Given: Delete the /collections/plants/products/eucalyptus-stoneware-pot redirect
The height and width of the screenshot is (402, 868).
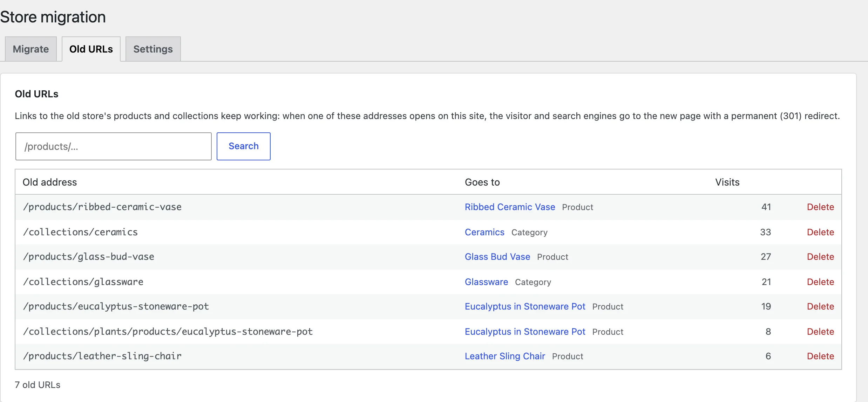Looking at the screenshot, I should pyautogui.click(x=820, y=332).
